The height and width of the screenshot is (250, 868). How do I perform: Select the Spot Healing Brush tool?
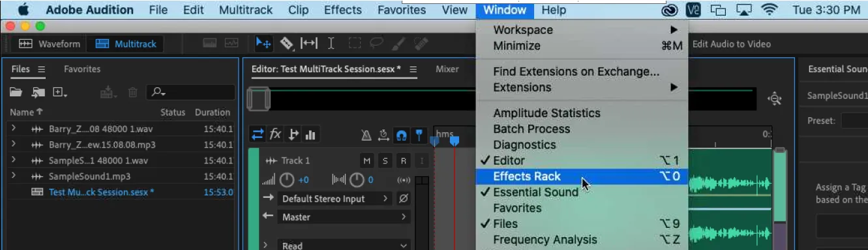[x=421, y=44]
